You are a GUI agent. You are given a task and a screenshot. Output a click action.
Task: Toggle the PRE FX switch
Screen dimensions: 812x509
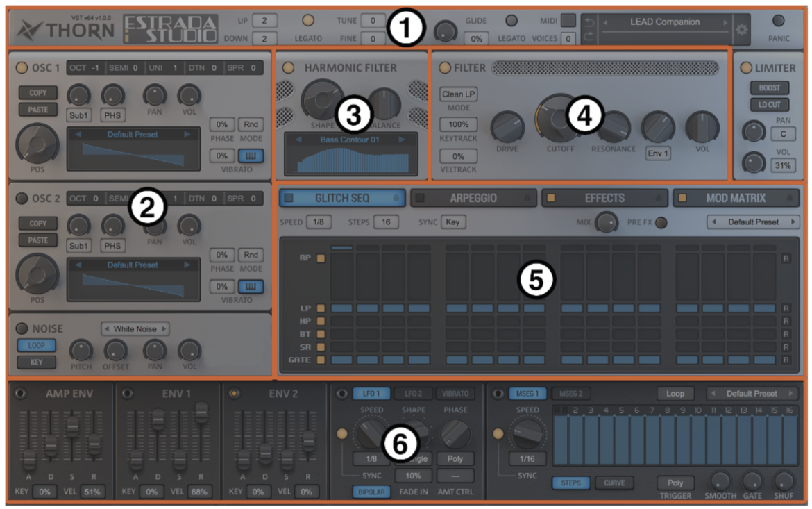(661, 222)
